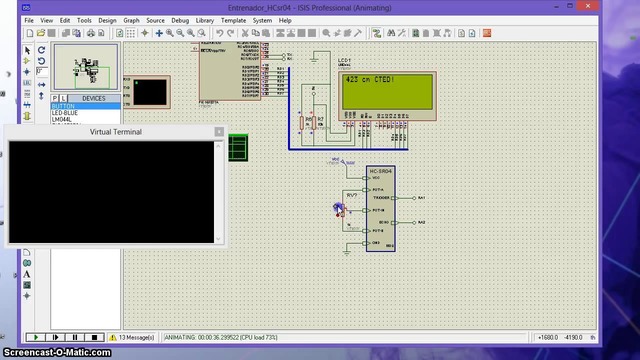Viewport: 640px width, 360px height.
Task: Open the Design menu
Action: pyautogui.click(x=107, y=20)
